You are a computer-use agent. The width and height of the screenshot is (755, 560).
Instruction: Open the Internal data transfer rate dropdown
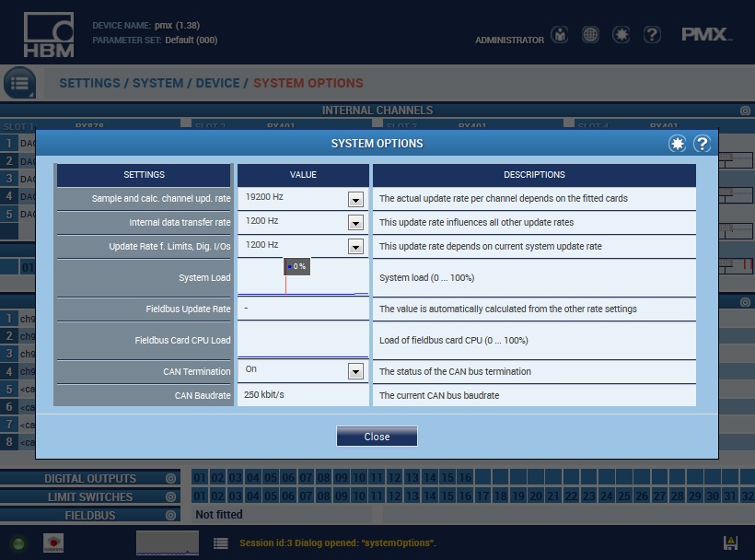[x=355, y=223]
